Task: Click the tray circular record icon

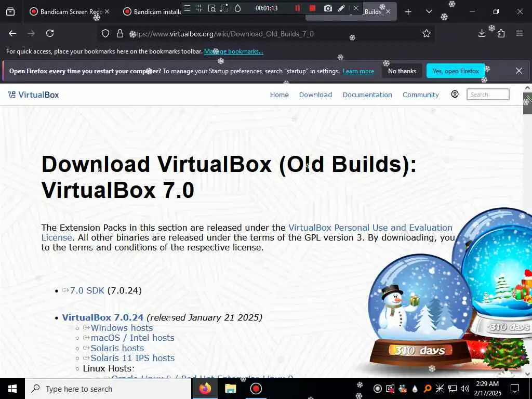Action: point(377,389)
